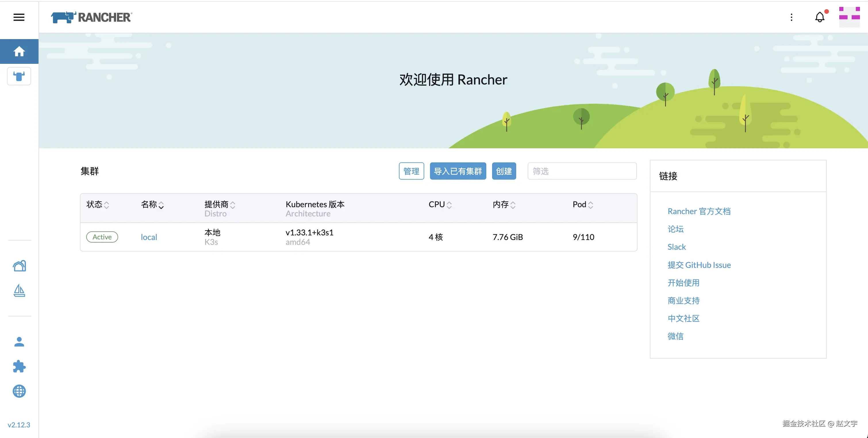
Task: Click the 筛选 filter input field
Action: 582,171
